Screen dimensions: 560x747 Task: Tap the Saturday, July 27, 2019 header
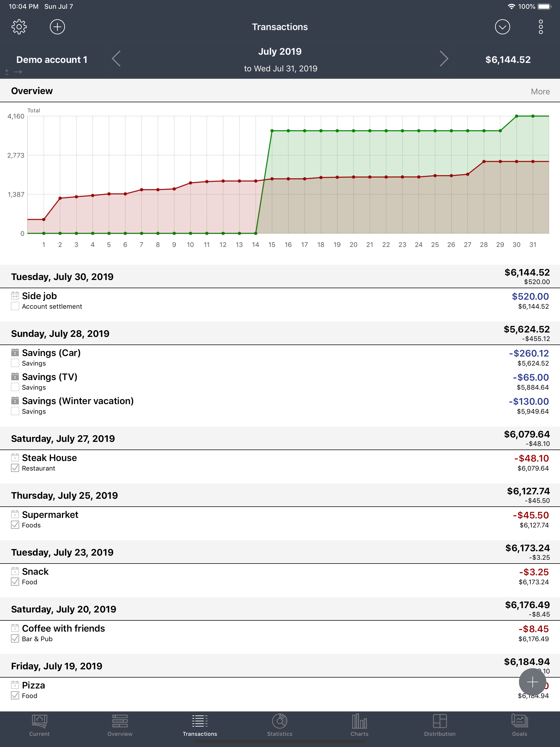tap(280, 438)
